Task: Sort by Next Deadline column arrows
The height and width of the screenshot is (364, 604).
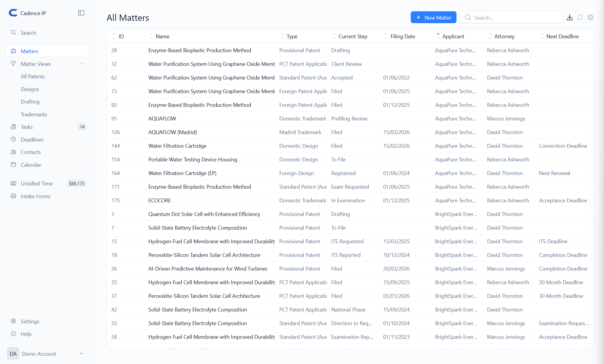Action: (x=542, y=36)
